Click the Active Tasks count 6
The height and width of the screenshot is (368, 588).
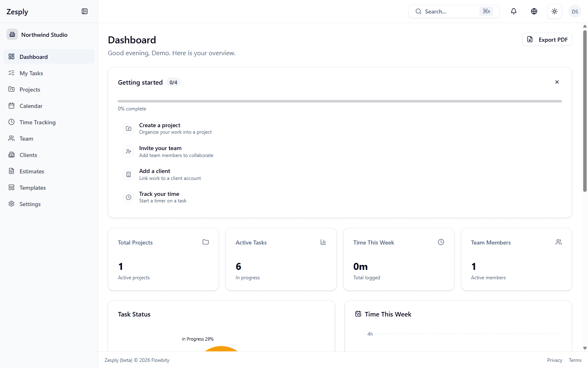(x=238, y=267)
